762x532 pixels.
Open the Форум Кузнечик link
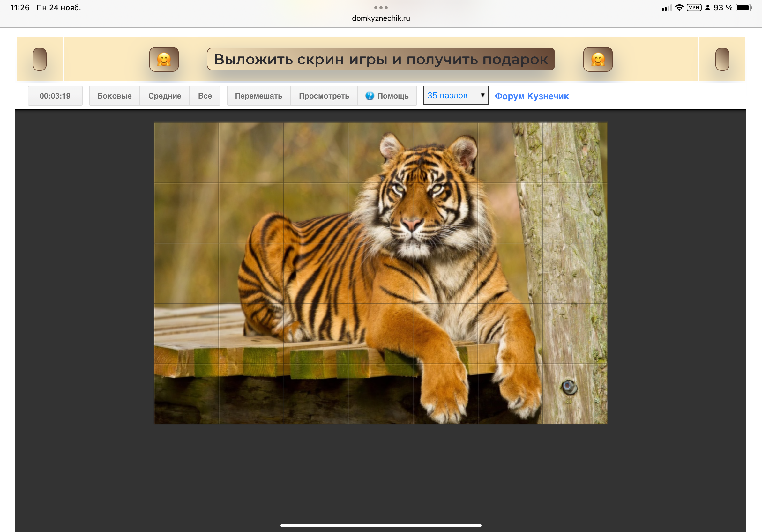(x=532, y=96)
